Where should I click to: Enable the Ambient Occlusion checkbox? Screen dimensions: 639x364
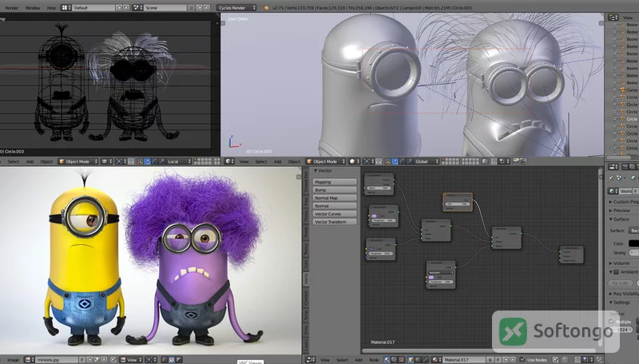point(617,272)
